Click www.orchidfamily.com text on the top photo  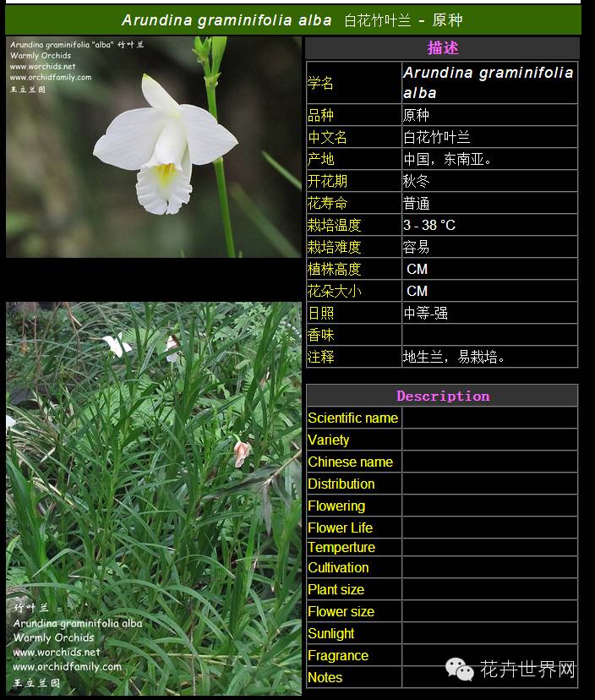[x=51, y=77]
